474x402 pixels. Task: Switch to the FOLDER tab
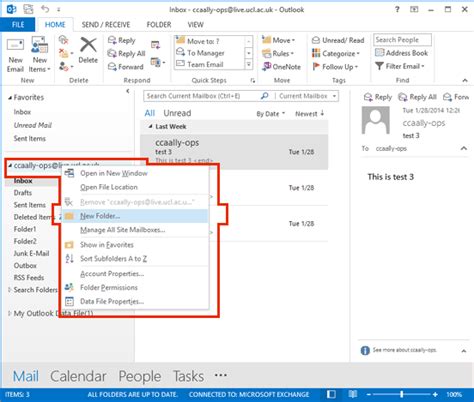coord(159,25)
